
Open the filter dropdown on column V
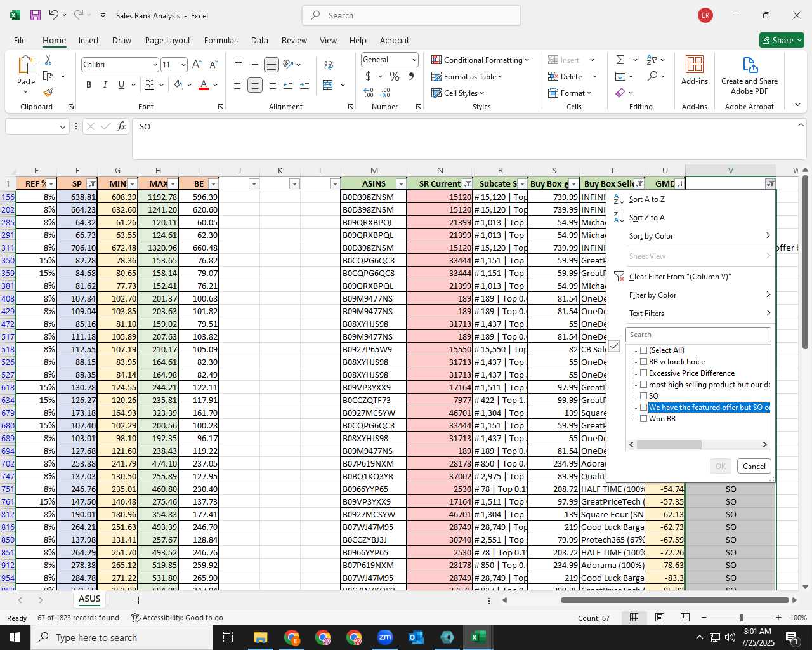[x=770, y=184]
